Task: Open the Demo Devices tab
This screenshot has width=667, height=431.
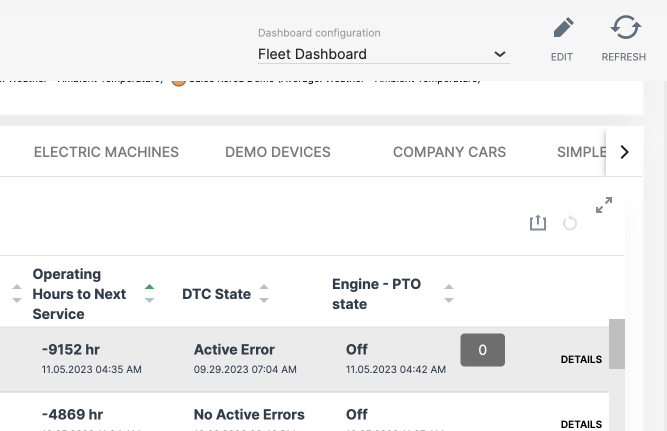Action: (278, 152)
